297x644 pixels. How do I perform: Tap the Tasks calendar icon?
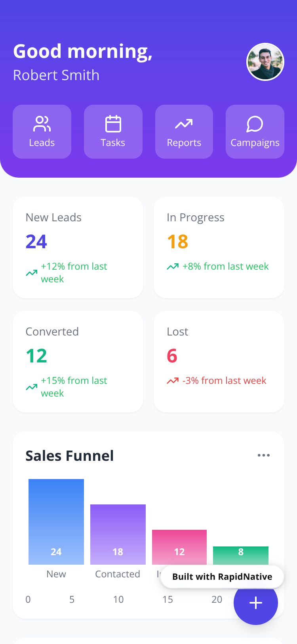(113, 124)
